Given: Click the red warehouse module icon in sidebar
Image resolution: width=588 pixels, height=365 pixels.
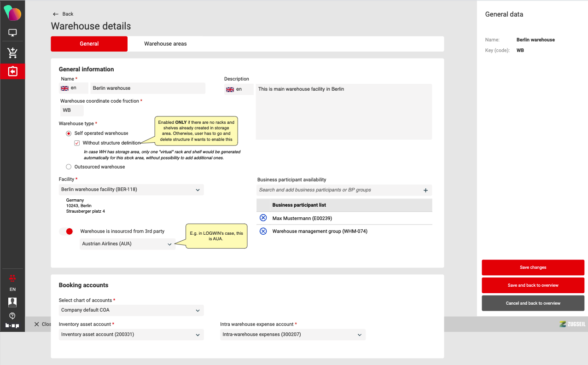Looking at the screenshot, I should 12,71.
